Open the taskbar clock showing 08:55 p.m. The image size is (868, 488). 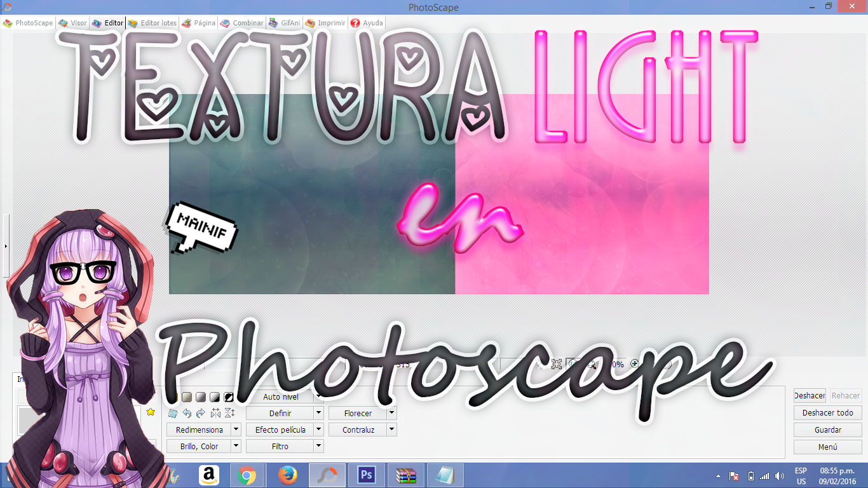pos(836,476)
